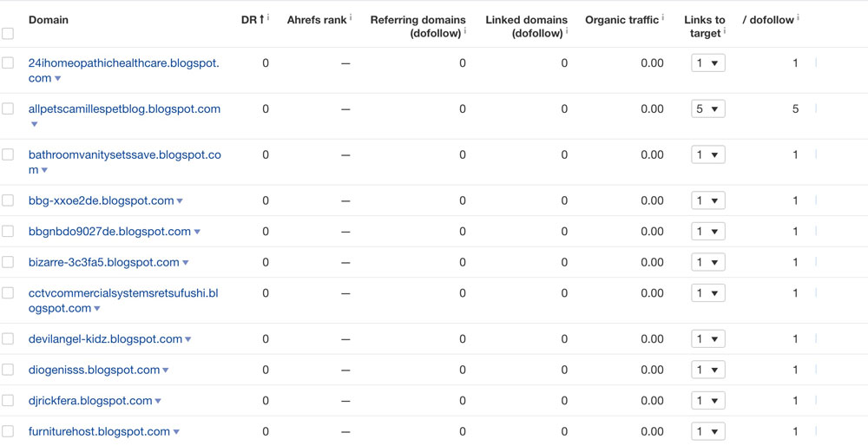This screenshot has width=868, height=446.
Task: Select checkbox for djrickfera.blogspot.com row
Action: point(8,401)
